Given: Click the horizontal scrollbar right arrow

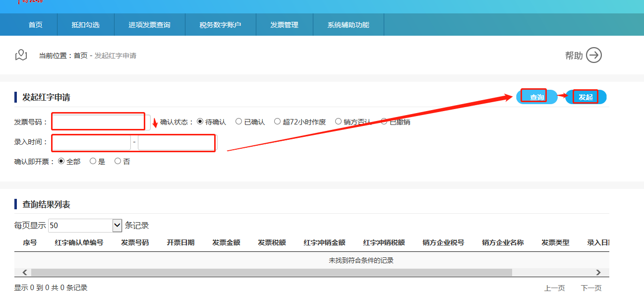Looking at the screenshot, I should point(598,272).
